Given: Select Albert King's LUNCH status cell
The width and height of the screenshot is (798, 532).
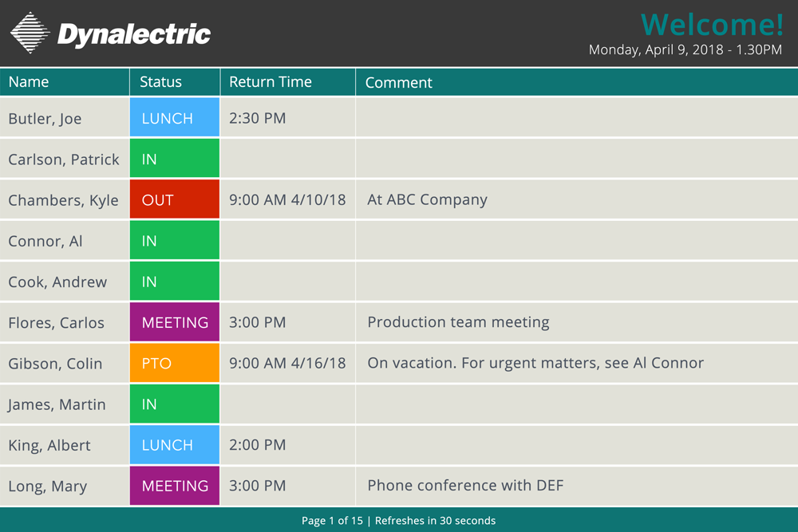Looking at the screenshot, I should click(175, 444).
